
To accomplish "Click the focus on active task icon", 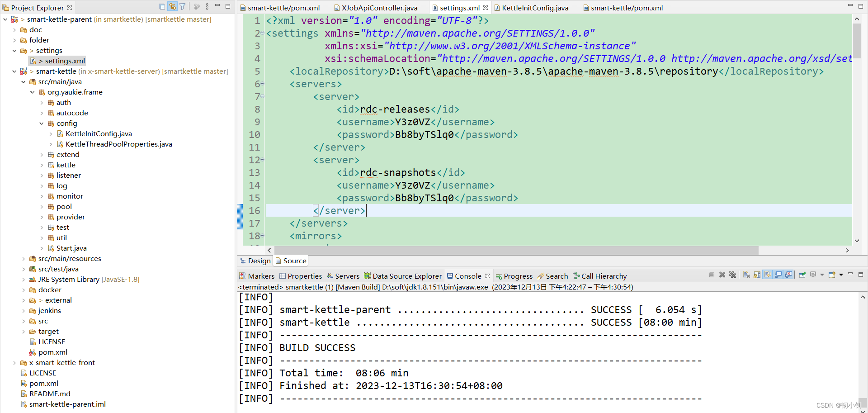I will click(197, 7).
